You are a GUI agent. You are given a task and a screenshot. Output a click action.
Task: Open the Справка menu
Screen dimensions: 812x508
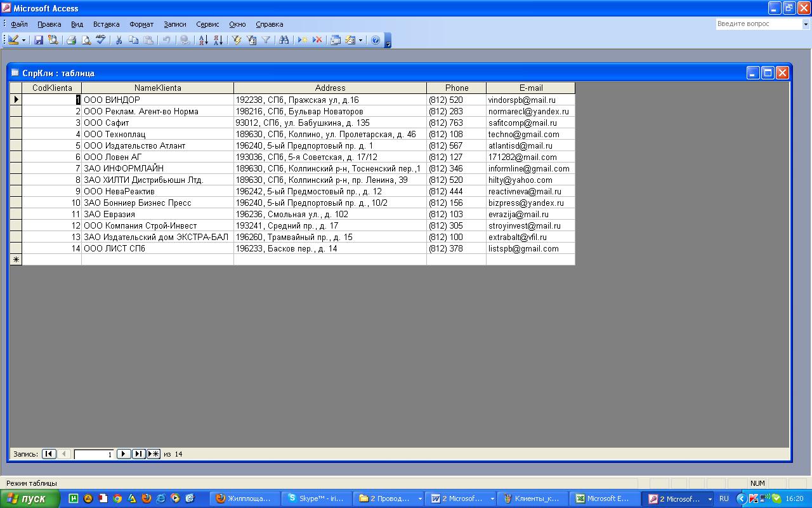pos(270,24)
